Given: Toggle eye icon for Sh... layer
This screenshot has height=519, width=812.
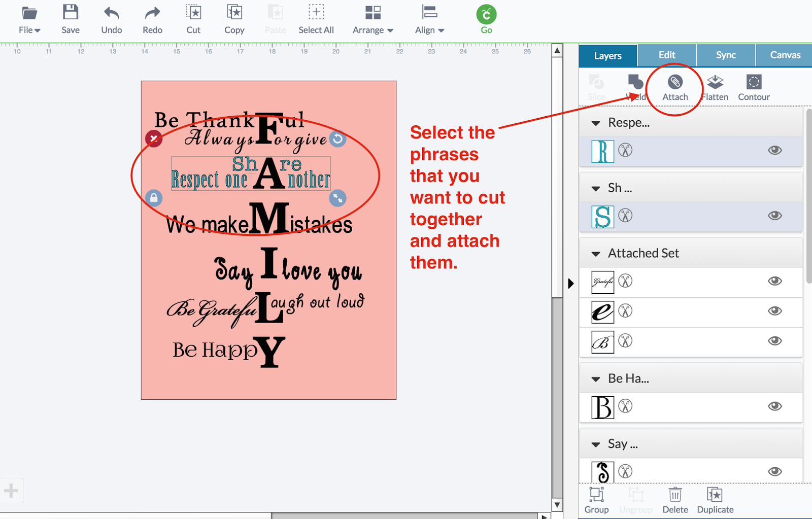Looking at the screenshot, I should (x=774, y=216).
